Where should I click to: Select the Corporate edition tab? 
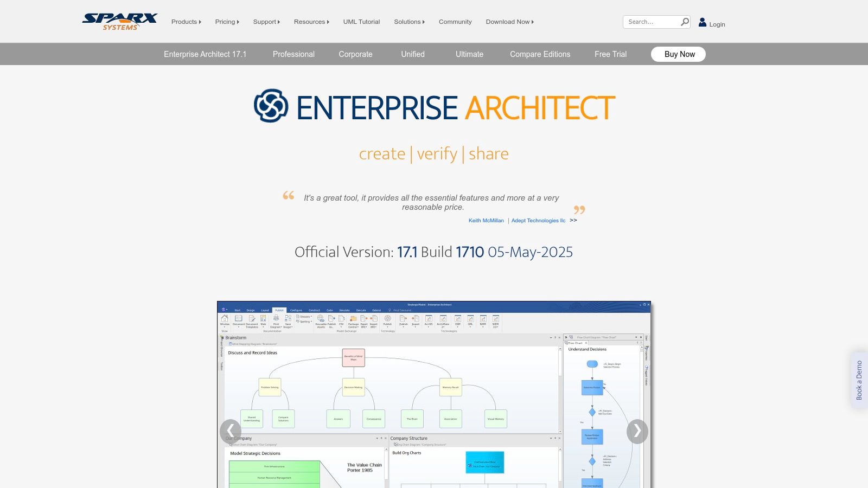click(x=355, y=54)
